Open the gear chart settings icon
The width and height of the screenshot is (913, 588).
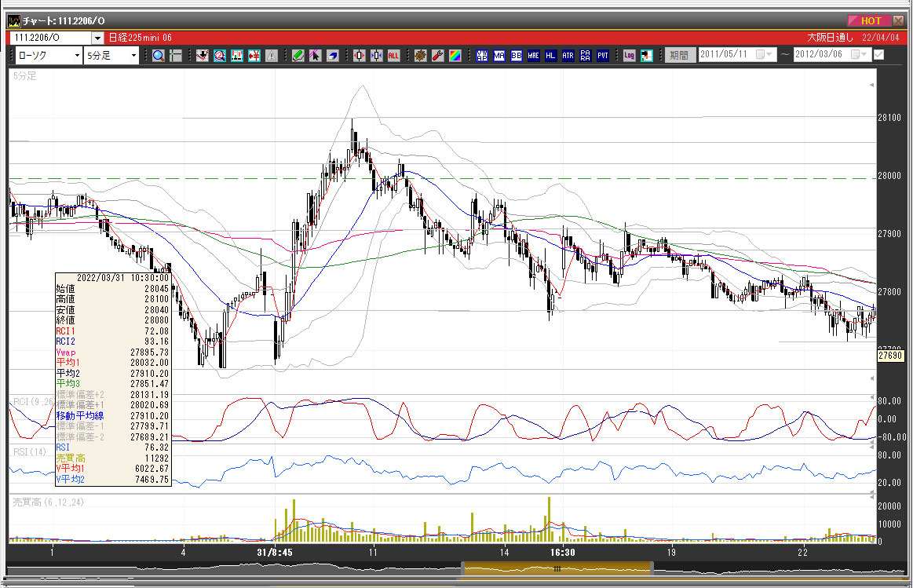pos(421,55)
